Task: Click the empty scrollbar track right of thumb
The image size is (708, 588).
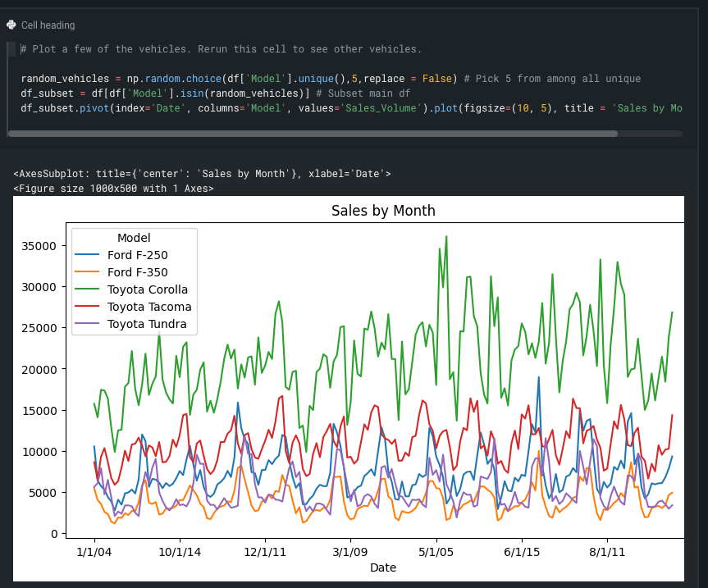Action: [x=650, y=133]
